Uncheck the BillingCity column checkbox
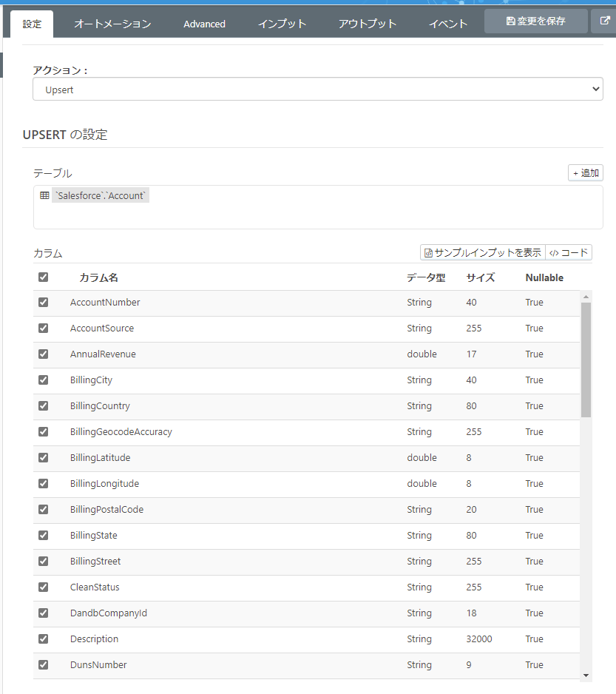Image resolution: width=616 pixels, height=694 pixels. point(43,380)
